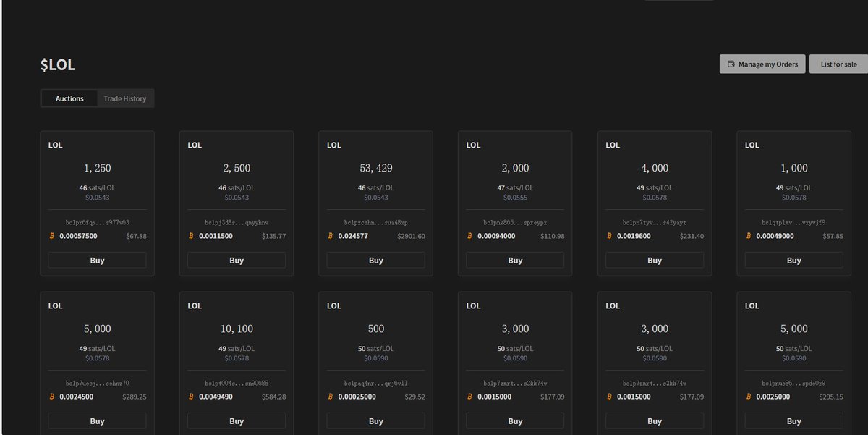This screenshot has width=868, height=435.
Task: Buy the 2,000 LOL listing
Action: (515, 261)
